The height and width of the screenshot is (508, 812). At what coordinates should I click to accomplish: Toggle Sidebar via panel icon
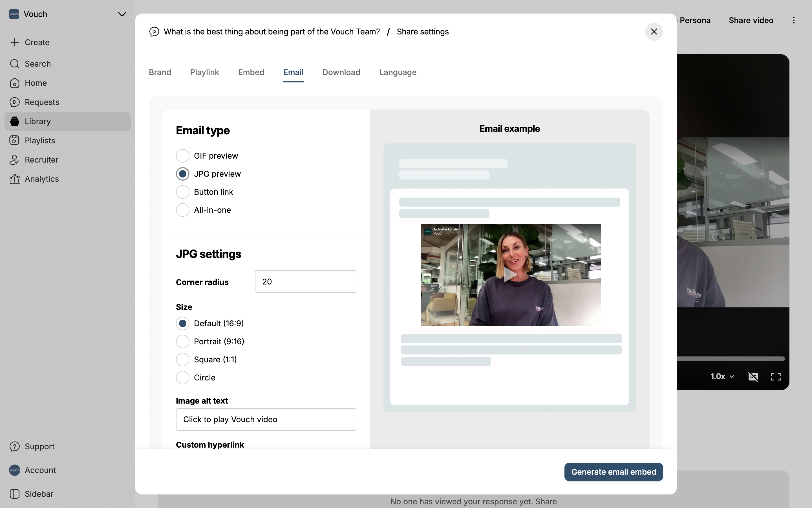pyautogui.click(x=14, y=494)
